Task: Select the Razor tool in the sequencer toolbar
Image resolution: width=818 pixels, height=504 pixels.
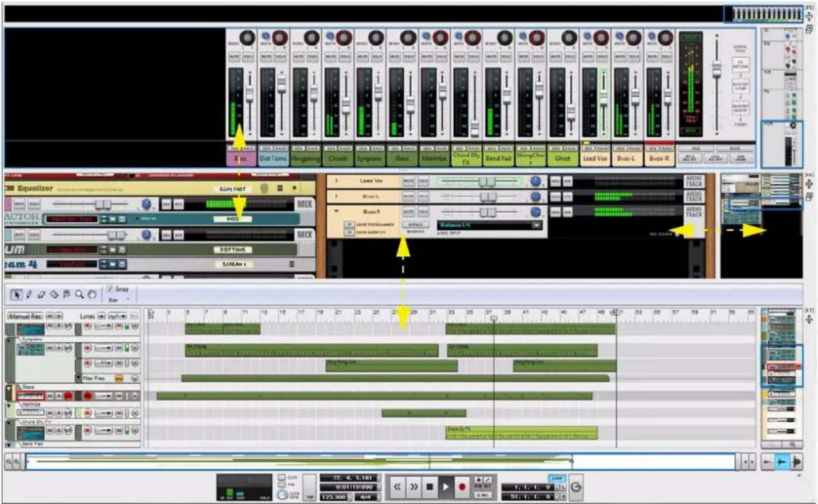Action: [x=54, y=294]
